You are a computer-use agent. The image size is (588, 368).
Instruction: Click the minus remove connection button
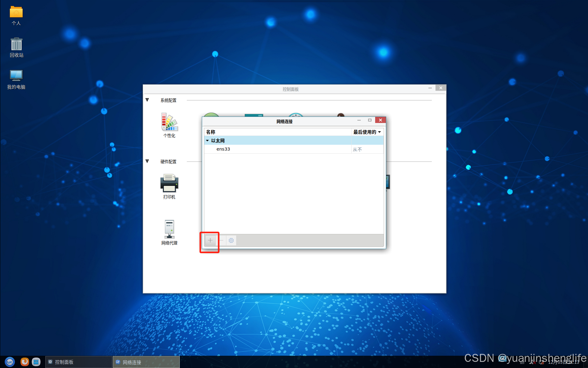[221, 240]
